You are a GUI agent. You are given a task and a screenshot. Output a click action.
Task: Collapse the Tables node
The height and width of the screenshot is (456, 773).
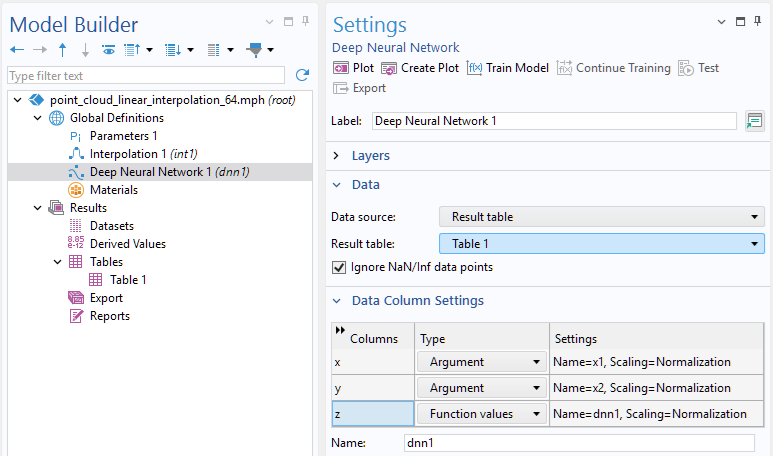58,262
